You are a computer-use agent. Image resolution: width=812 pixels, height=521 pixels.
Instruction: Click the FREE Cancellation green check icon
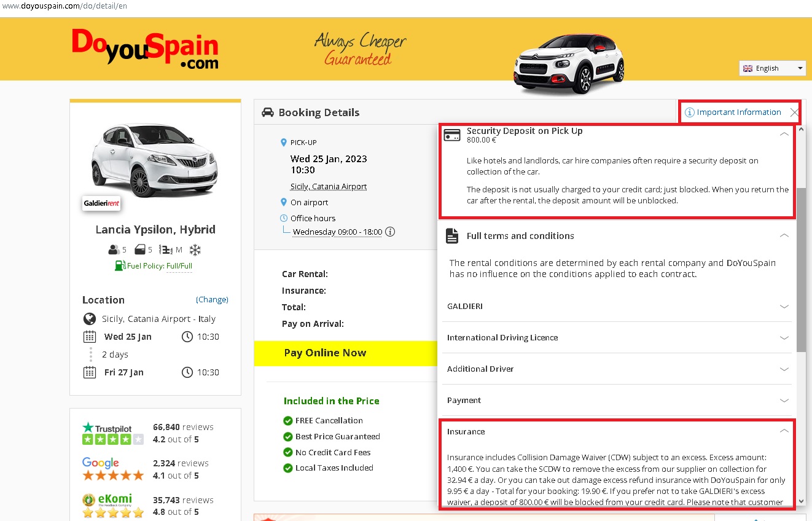(x=287, y=421)
